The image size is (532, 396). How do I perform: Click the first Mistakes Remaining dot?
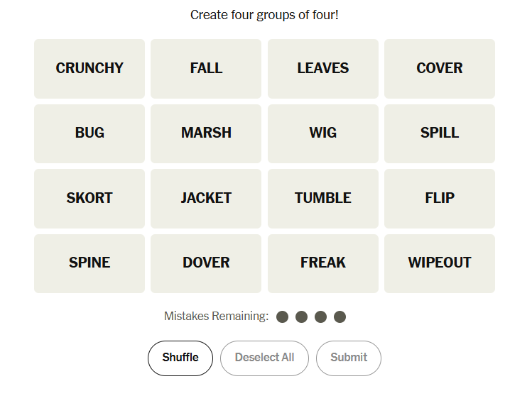click(283, 317)
